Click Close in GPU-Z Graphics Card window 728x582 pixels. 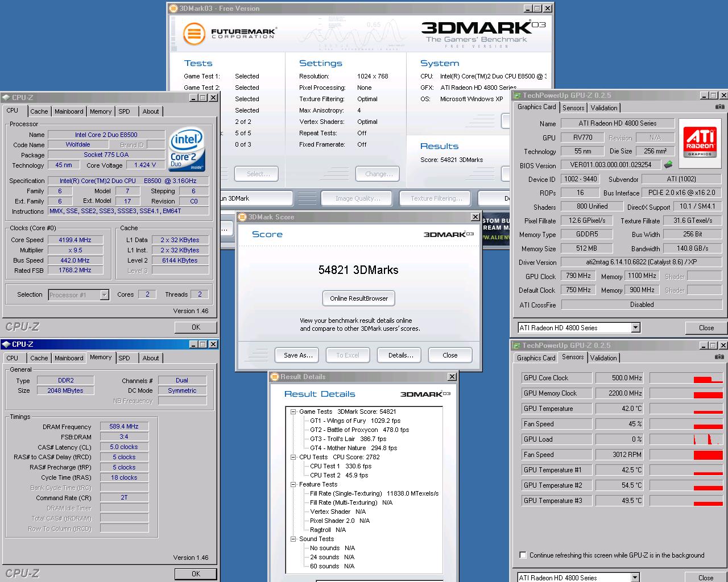pyautogui.click(x=706, y=328)
